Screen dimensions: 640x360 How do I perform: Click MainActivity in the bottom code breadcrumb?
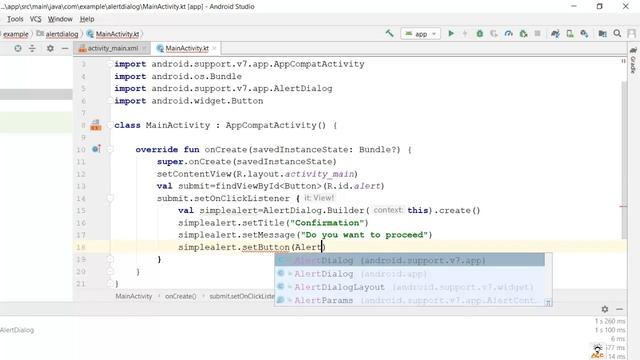click(133, 296)
